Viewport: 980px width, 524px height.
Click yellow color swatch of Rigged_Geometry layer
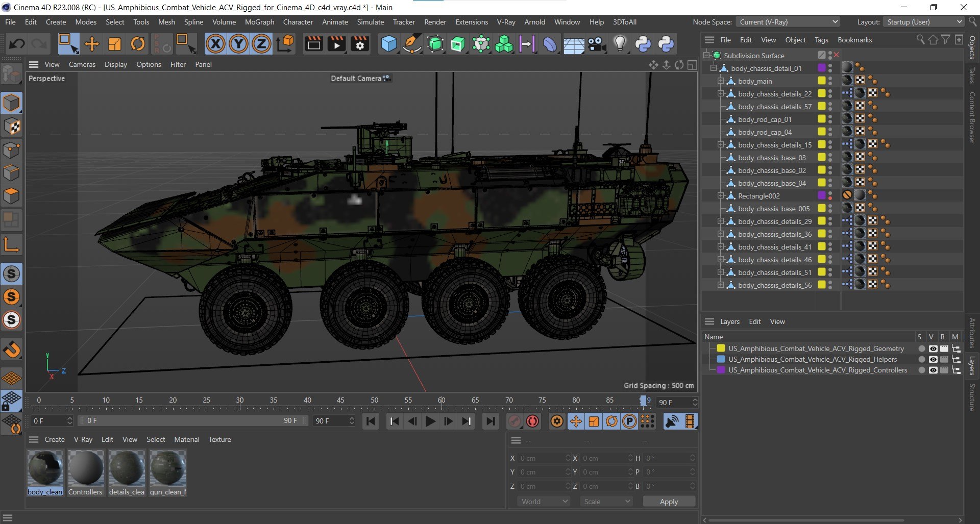point(721,348)
